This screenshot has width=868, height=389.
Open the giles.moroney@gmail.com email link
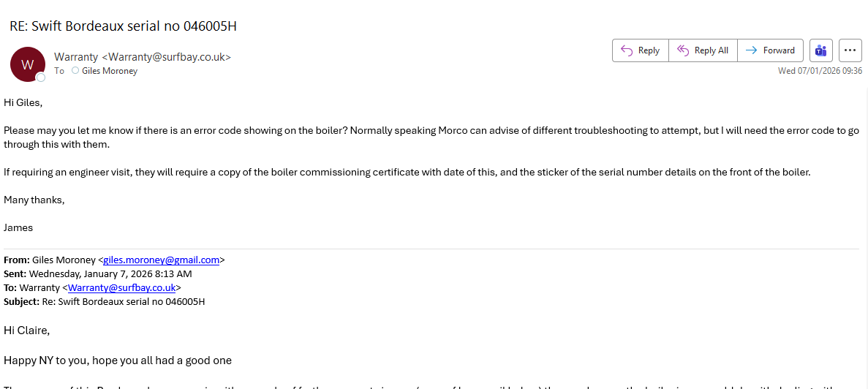coord(161,260)
